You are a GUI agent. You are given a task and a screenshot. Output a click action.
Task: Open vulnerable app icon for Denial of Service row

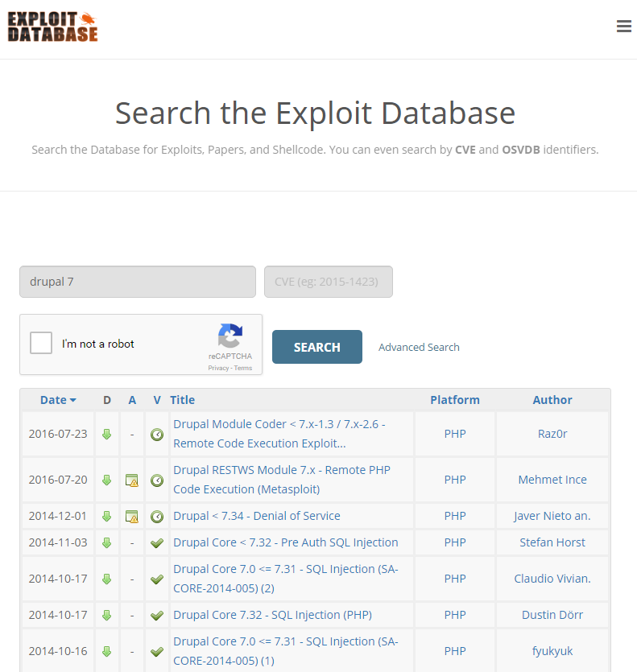132,517
